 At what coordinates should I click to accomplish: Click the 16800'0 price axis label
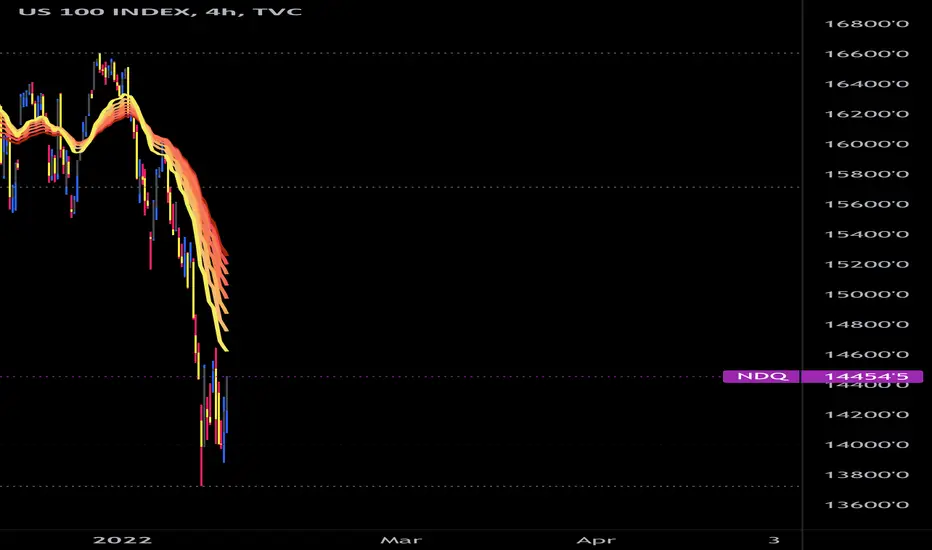[867, 24]
